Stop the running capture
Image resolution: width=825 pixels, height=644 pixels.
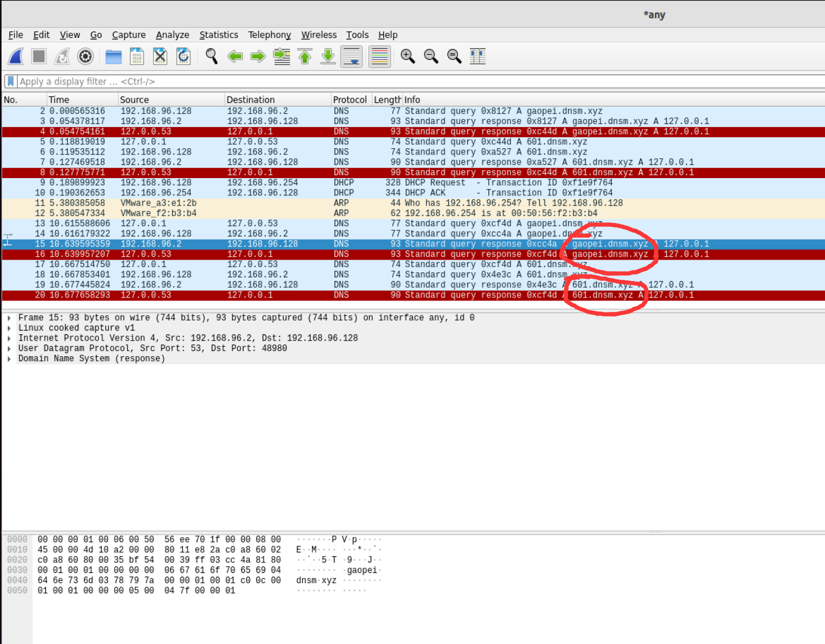[39, 56]
